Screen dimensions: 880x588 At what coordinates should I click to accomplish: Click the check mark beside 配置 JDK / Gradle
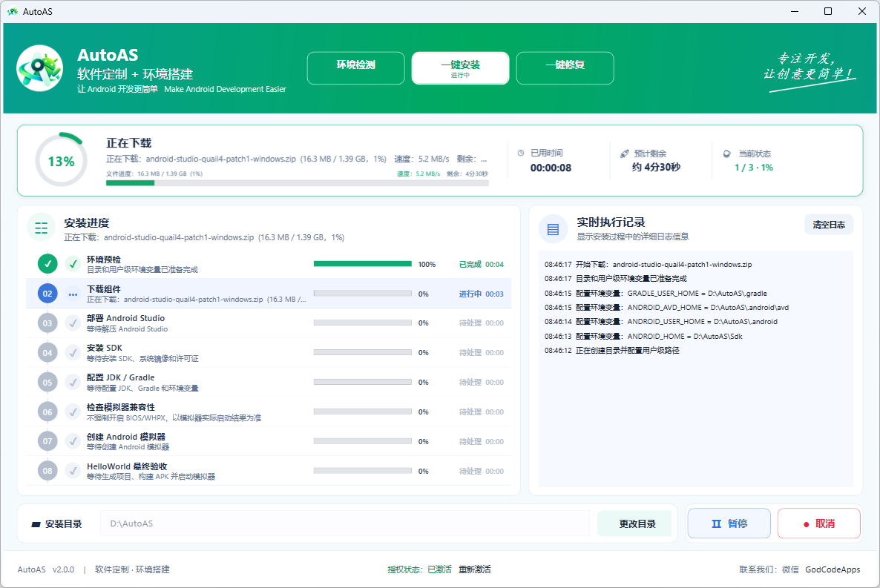73,383
